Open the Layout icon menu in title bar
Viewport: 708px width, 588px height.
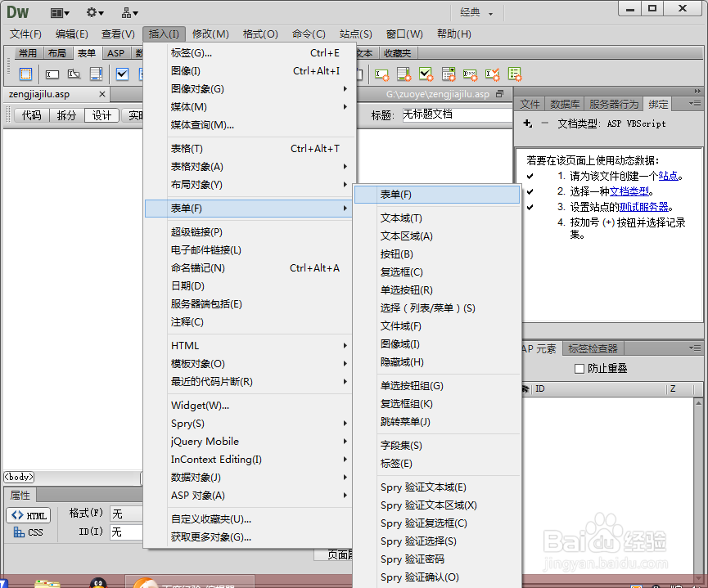[x=60, y=13]
